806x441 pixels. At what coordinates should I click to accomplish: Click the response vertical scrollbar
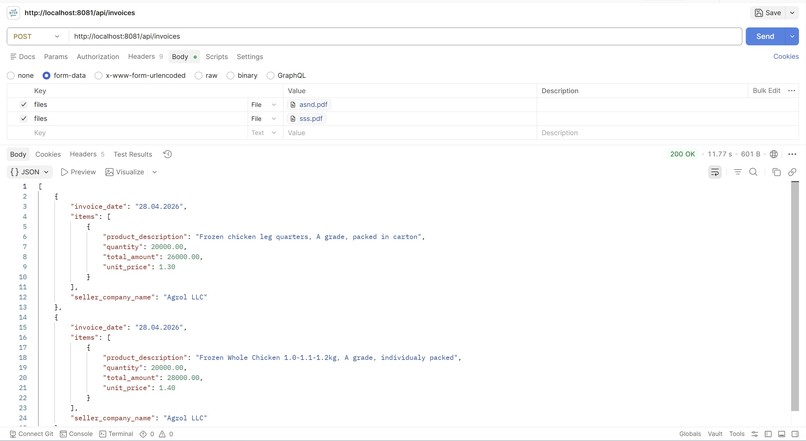click(795, 296)
